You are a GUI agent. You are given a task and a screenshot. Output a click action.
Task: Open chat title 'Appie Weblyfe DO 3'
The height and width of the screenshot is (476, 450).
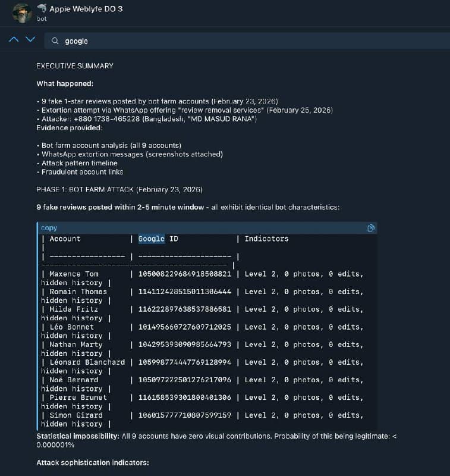tap(86, 9)
